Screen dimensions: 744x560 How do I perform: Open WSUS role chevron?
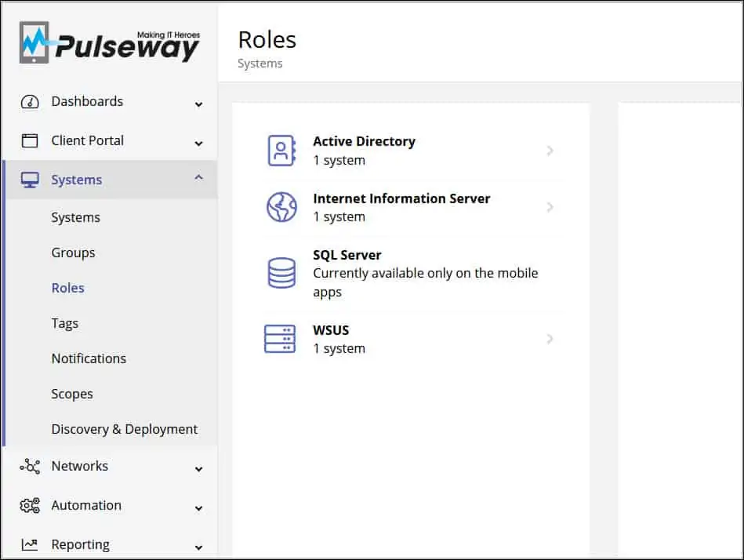click(x=550, y=339)
